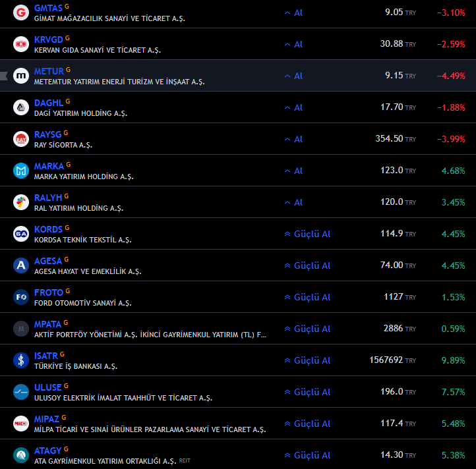Click the 'Güçlü Al' rating for ISATR
476x469 pixels.
click(x=307, y=360)
